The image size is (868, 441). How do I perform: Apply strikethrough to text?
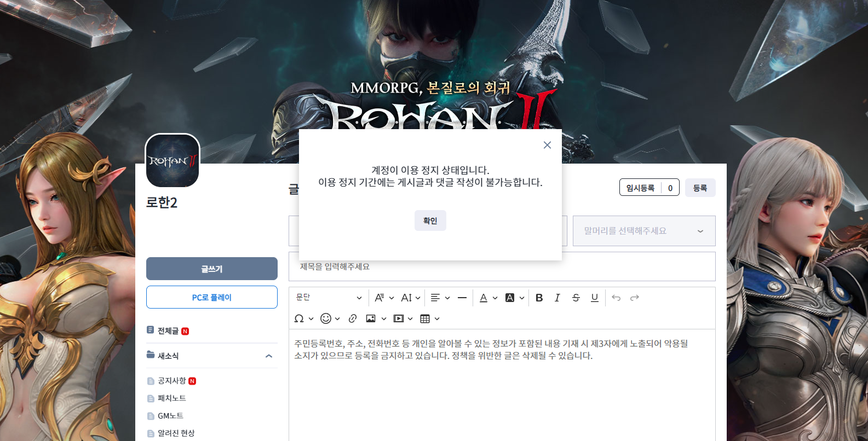tap(576, 298)
